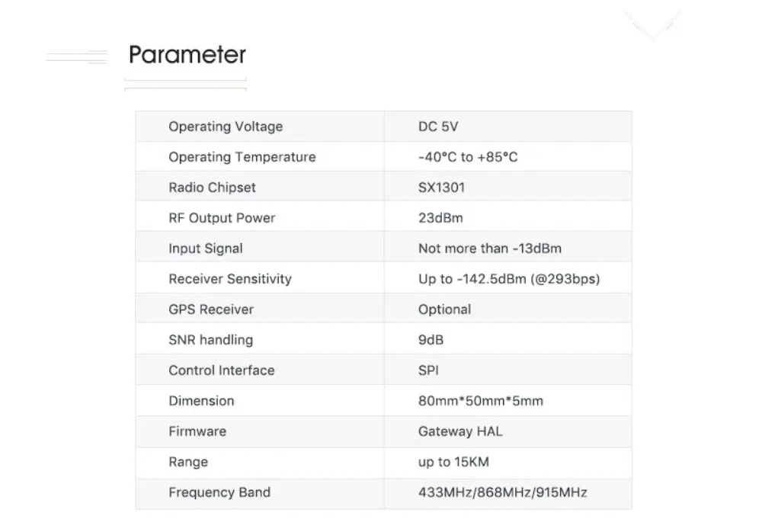Select the GPS Receiver label
Image resolution: width=778 pixels, height=532 pixels.
pos(211,309)
